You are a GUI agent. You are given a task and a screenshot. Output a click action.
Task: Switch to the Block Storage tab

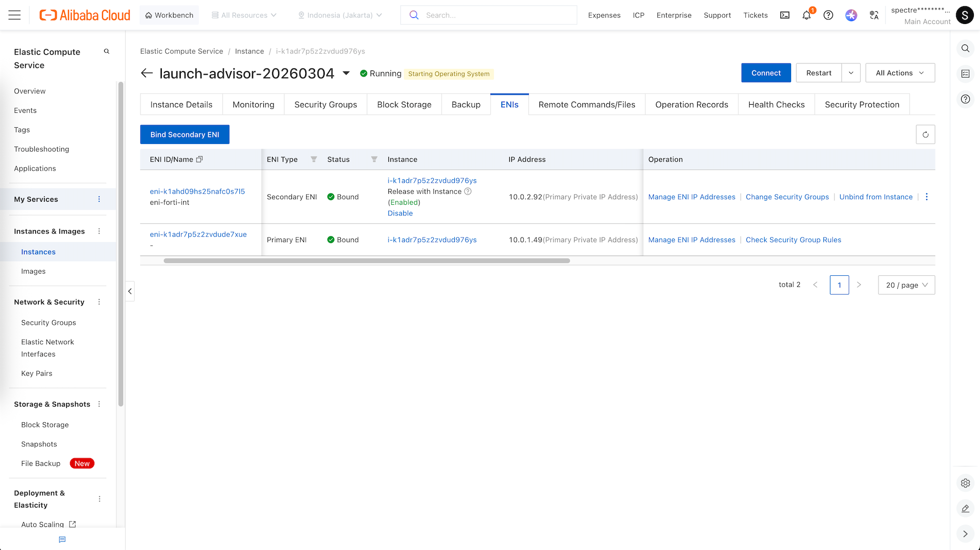point(404,105)
